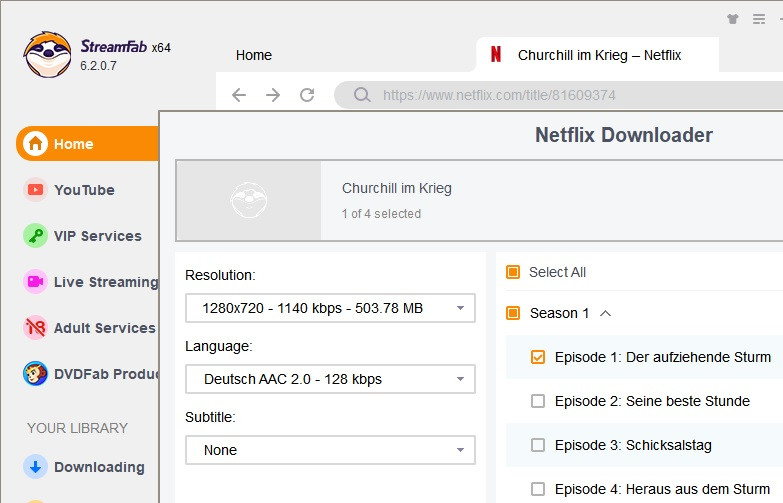Click the Downloading library label

[x=99, y=467]
